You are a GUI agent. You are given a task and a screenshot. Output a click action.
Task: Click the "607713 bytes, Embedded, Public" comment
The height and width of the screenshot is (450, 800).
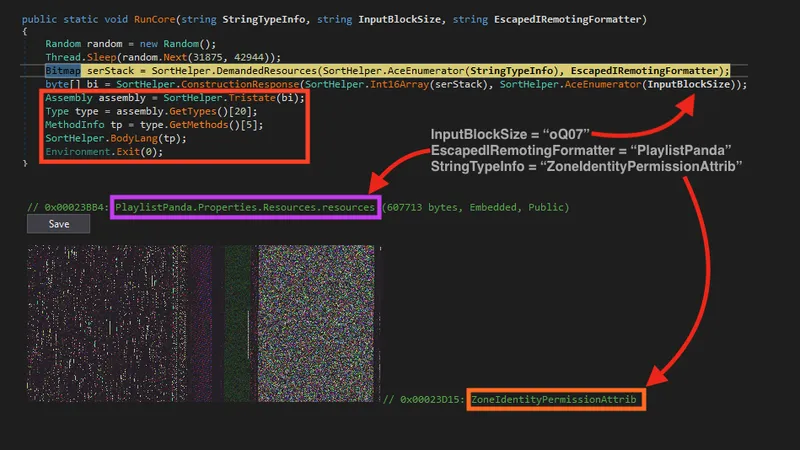point(476,207)
